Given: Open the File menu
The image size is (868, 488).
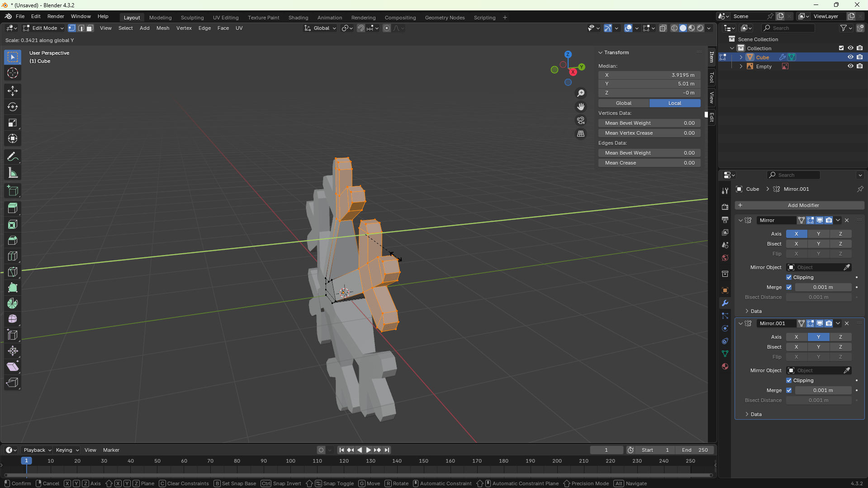Looking at the screenshot, I should coord(20,16).
